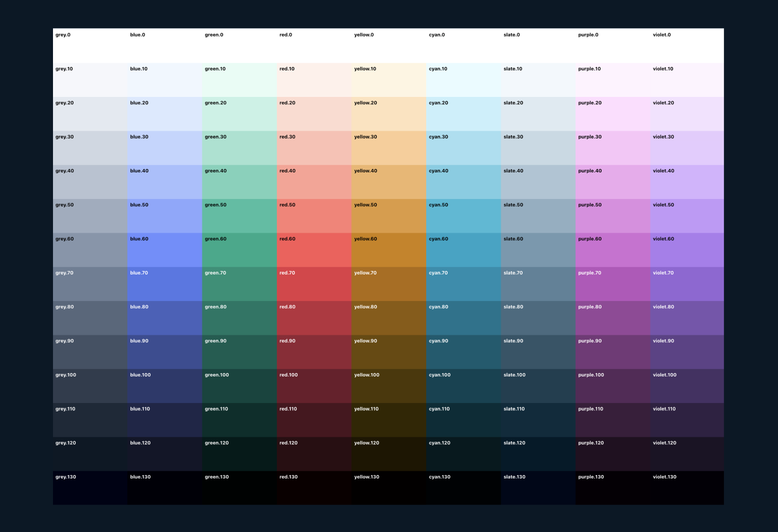Choose the violet.30 color swatch
Image resolution: width=778 pixels, height=532 pixels.
(x=687, y=148)
